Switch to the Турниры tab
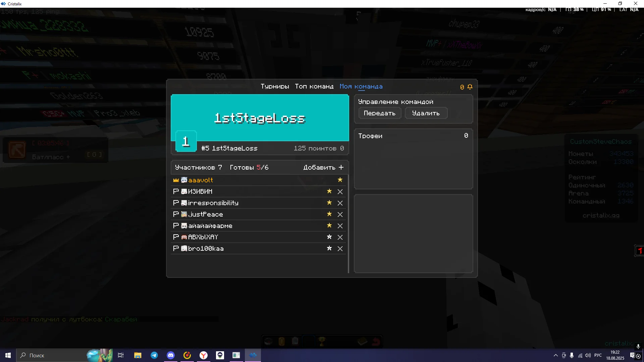644x362 pixels. pyautogui.click(x=275, y=86)
